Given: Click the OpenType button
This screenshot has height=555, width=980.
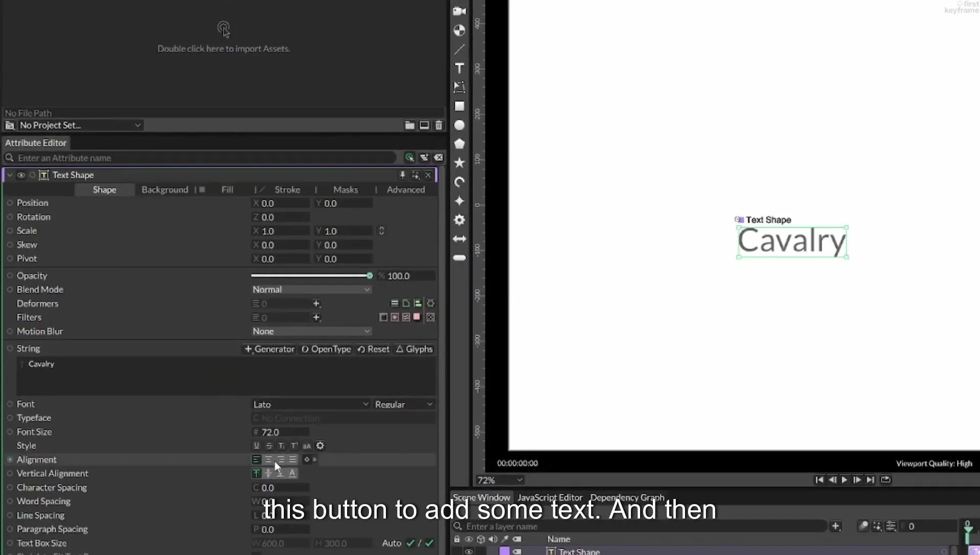Looking at the screenshot, I should (326, 349).
